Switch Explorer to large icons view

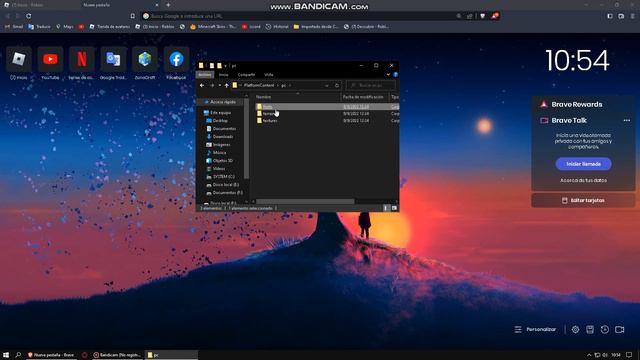(x=394, y=208)
